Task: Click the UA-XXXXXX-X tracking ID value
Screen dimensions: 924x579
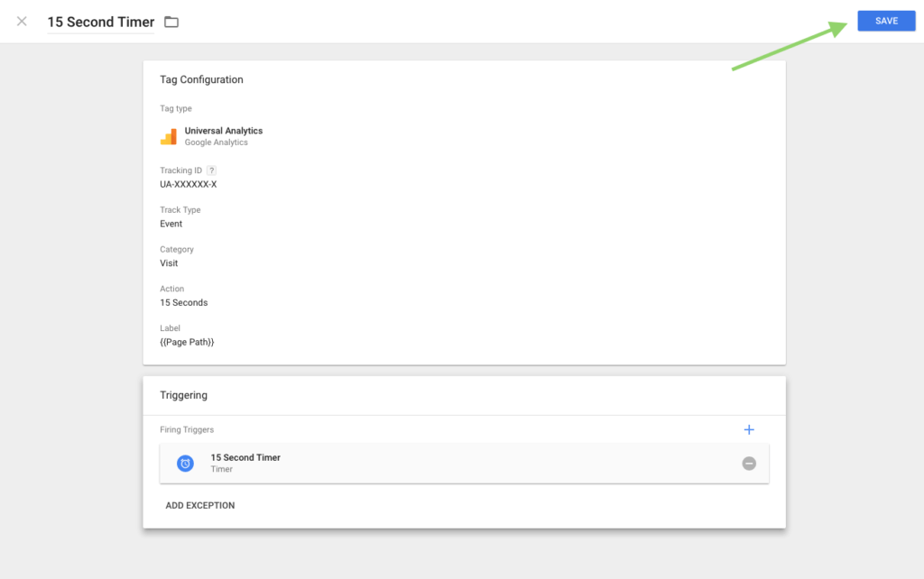Action: pos(190,183)
